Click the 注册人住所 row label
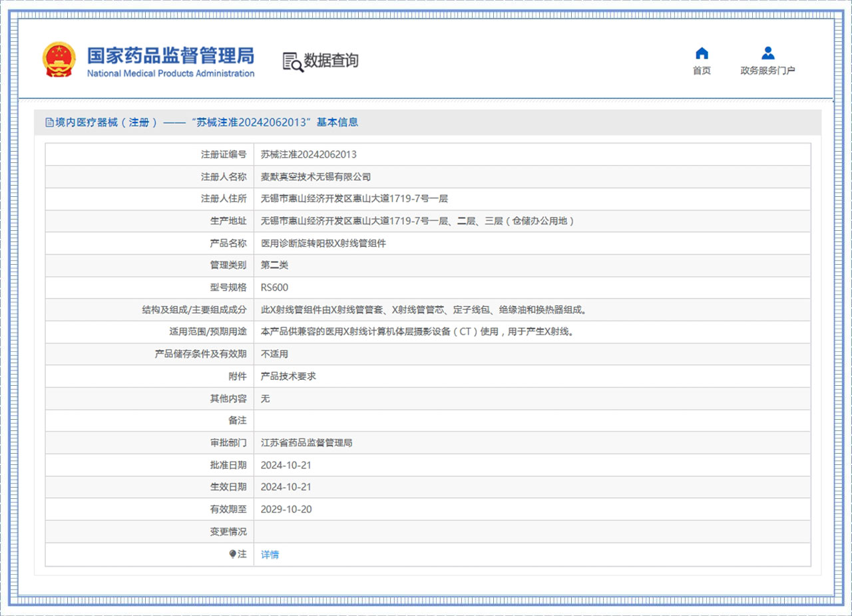The height and width of the screenshot is (616, 852). (224, 198)
